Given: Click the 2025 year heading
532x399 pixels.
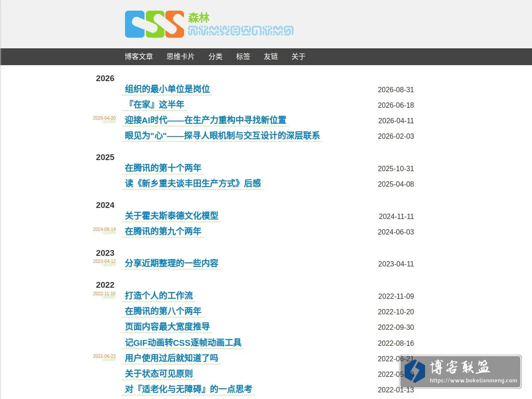Looking at the screenshot, I should tap(105, 157).
